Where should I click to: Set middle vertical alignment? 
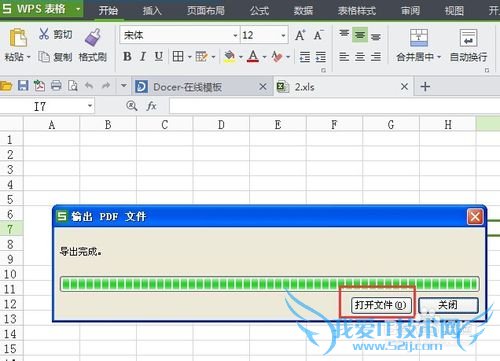pos(360,35)
